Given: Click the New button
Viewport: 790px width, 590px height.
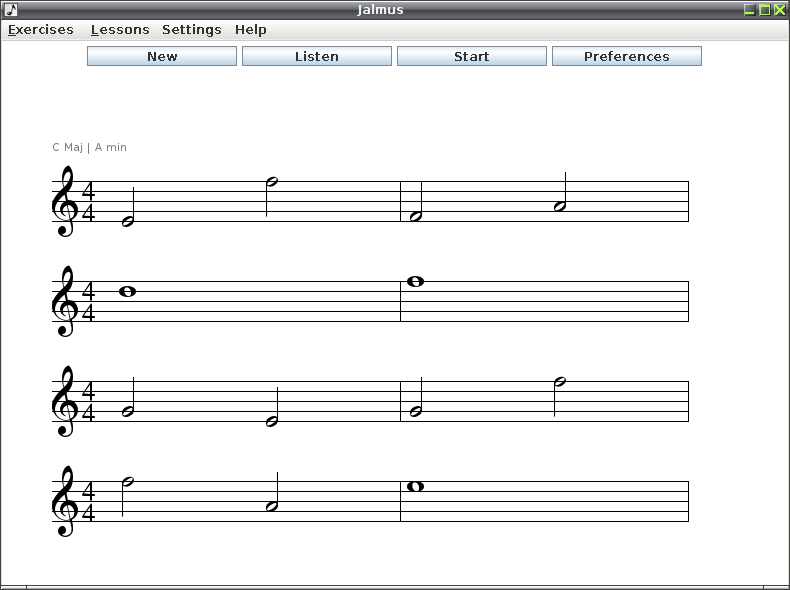Looking at the screenshot, I should tap(162, 56).
